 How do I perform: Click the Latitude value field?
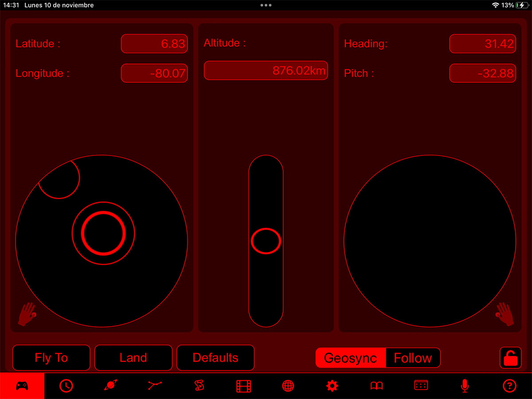coord(154,43)
